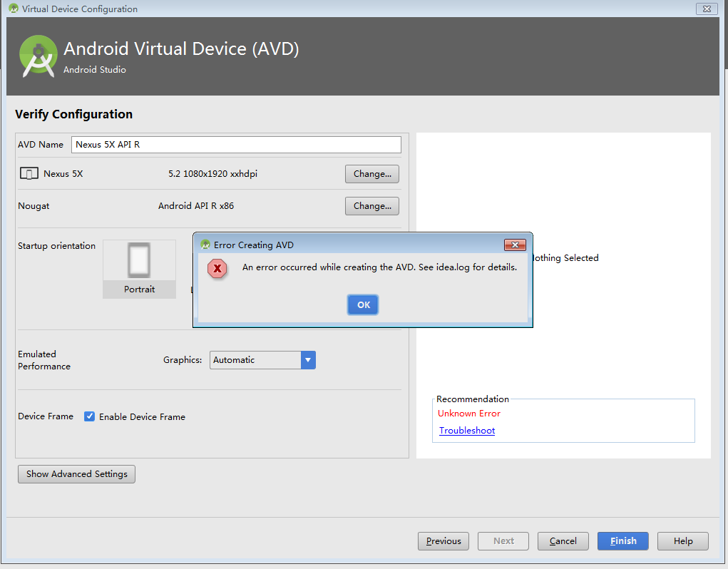Close the Error Creating AVD dialog
This screenshot has height=569, width=728.
point(515,245)
